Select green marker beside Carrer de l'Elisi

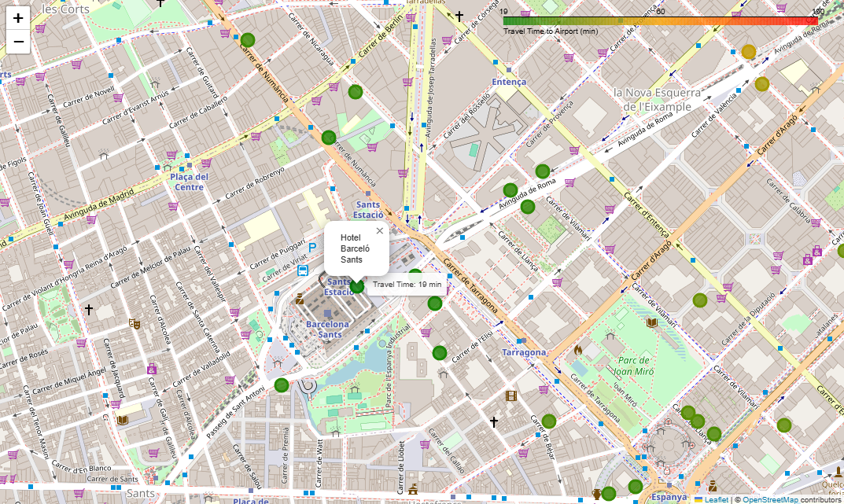(440, 353)
